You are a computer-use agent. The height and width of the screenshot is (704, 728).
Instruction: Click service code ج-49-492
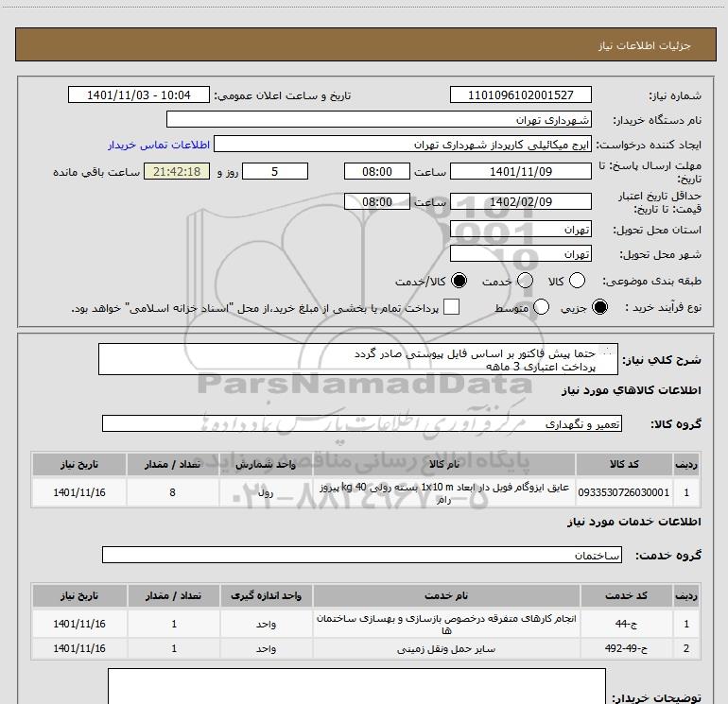[x=626, y=648]
